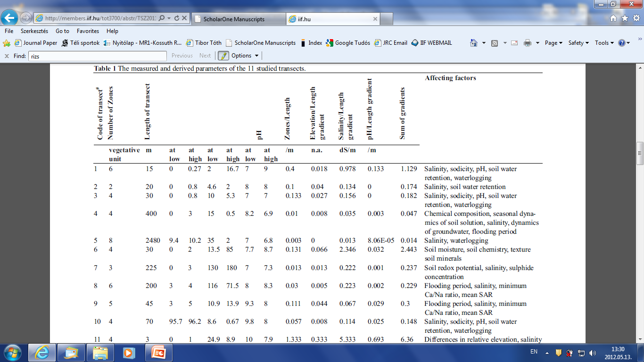Open the Help menu
Screen dimensions: 644x362
pyautogui.click(x=112, y=31)
